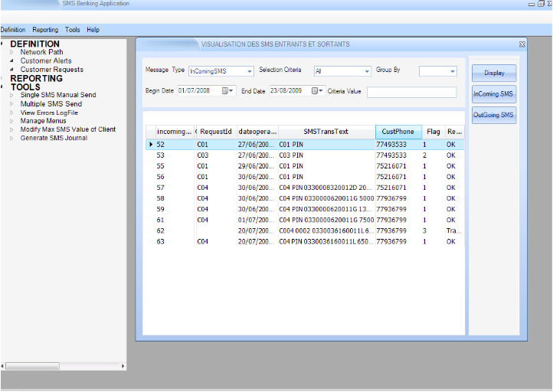Select Customer Alerts in the tree

(46, 61)
